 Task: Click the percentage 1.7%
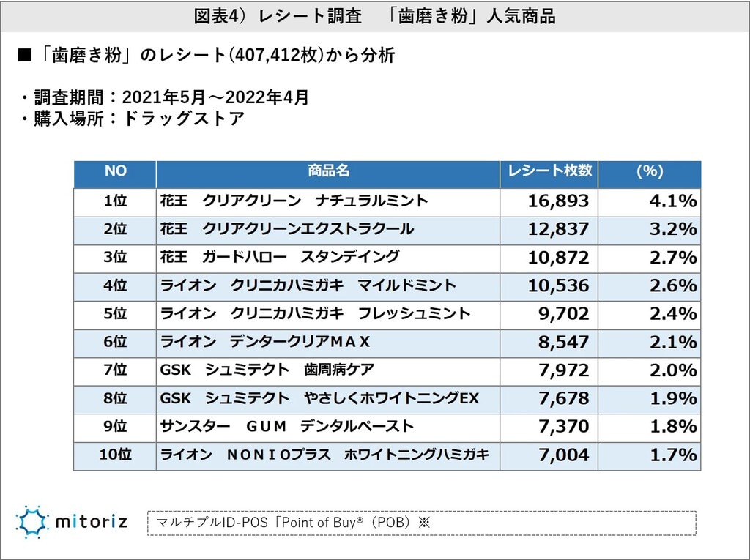(673, 455)
